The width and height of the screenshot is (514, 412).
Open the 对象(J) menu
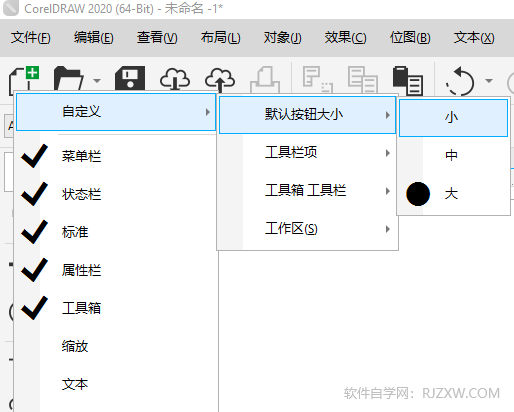[x=283, y=38]
